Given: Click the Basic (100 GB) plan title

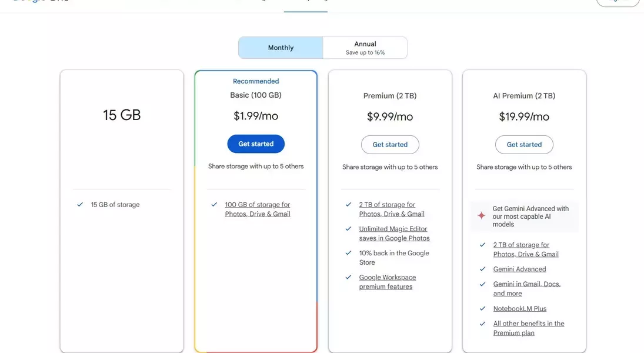Looking at the screenshot, I should coord(256,95).
